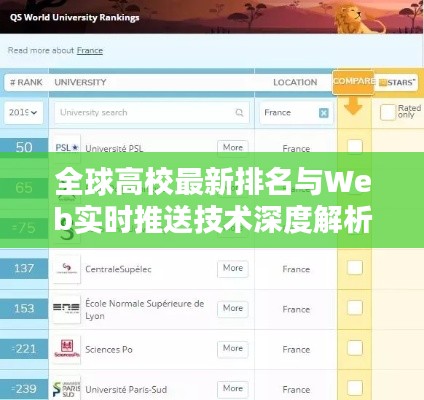The height and width of the screenshot is (400, 424).
Task: Click France location in CentraleSupélec row
Action: click(x=296, y=269)
